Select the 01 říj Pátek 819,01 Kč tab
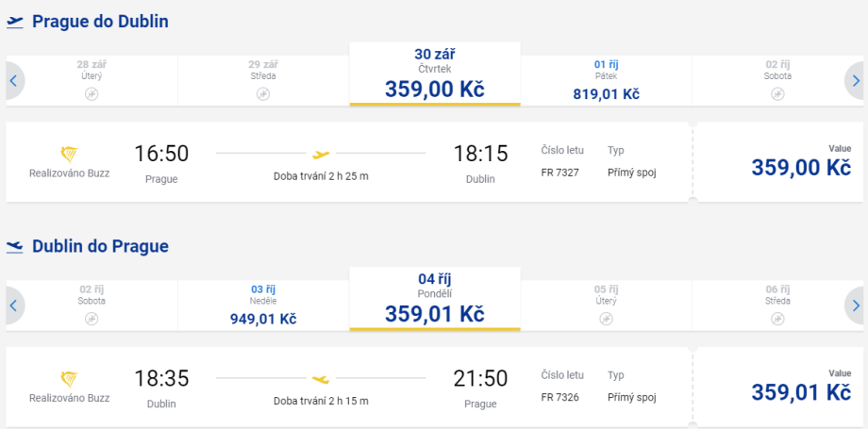Image resolution: width=868 pixels, height=429 pixels. (606, 80)
